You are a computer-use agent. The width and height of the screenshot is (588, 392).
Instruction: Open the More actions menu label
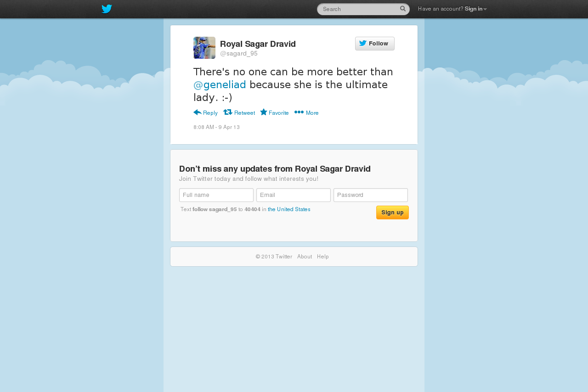coord(312,113)
